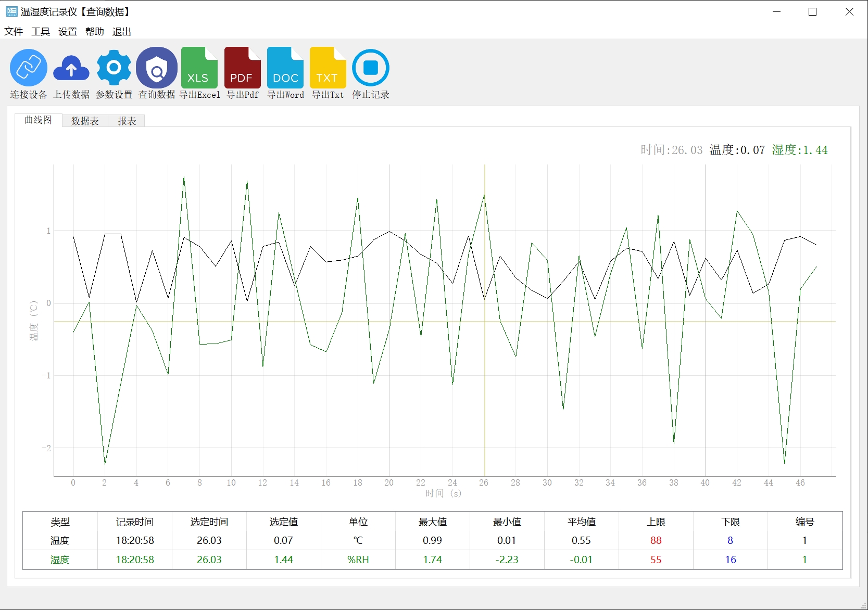Close the 温湿度记录仪 window
868x610 pixels.
pyautogui.click(x=849, y=11)
